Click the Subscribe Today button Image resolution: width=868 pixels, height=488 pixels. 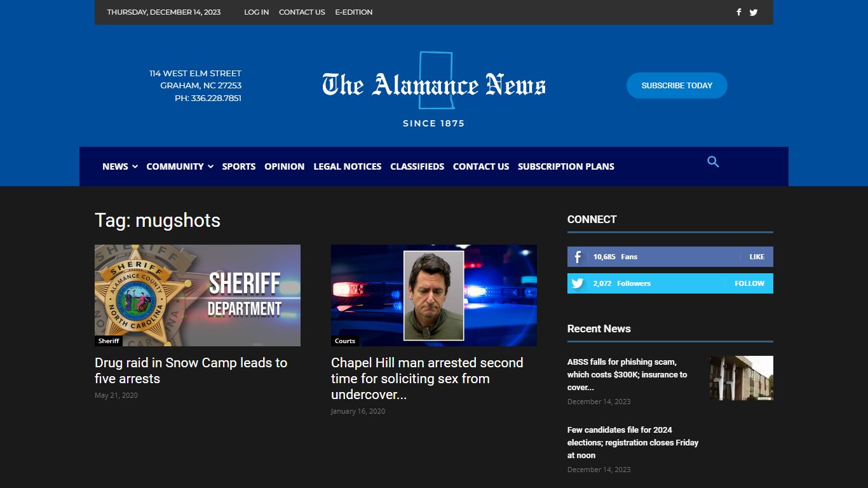coord(677,85)
